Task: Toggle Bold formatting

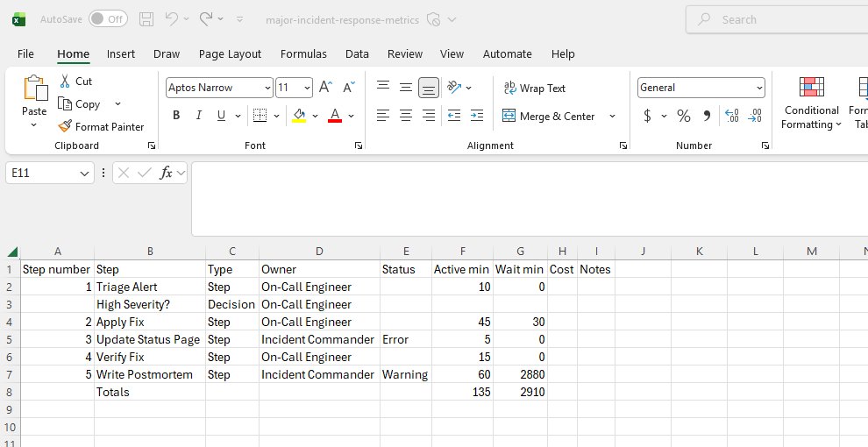Action: tap(176, 116)
